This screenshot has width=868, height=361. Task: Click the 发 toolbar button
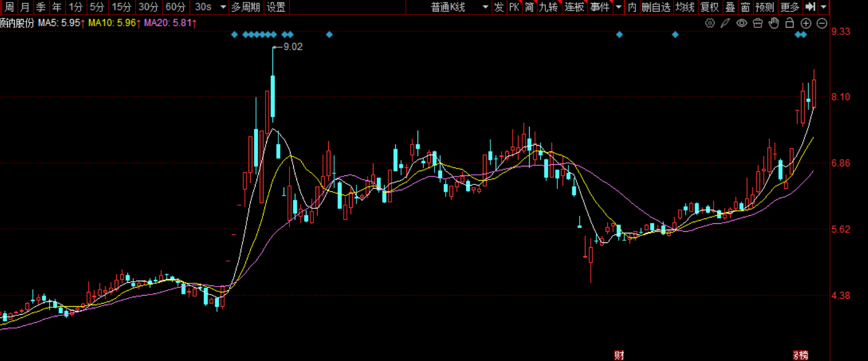499,7
